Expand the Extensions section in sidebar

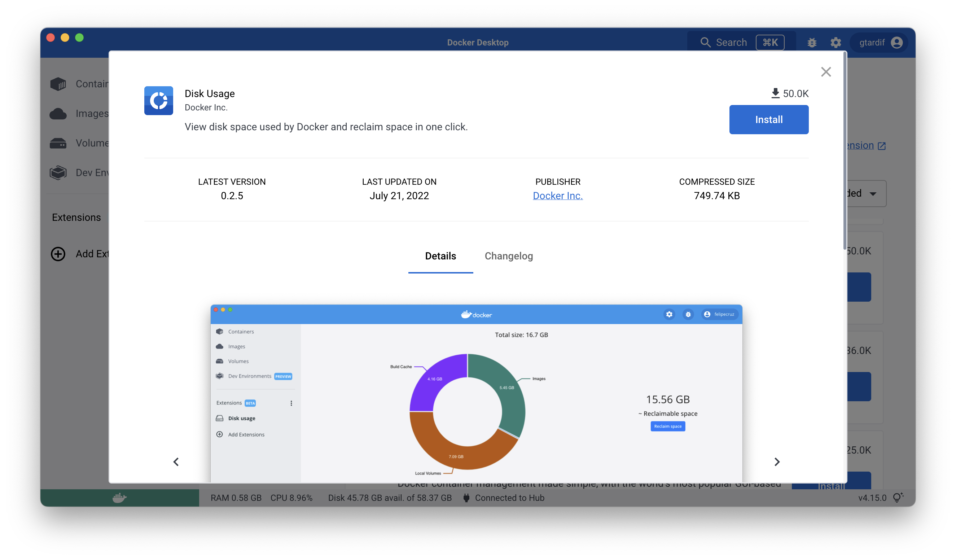coord(76,216)
